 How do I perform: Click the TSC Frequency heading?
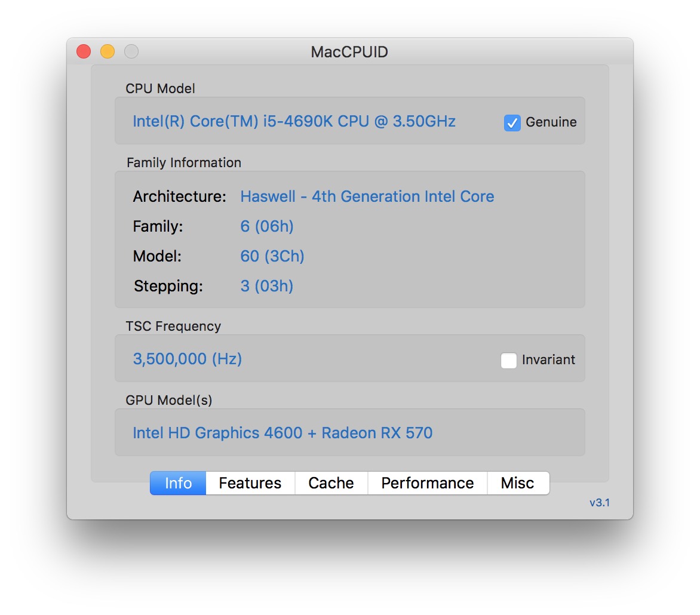click(173, 326)
